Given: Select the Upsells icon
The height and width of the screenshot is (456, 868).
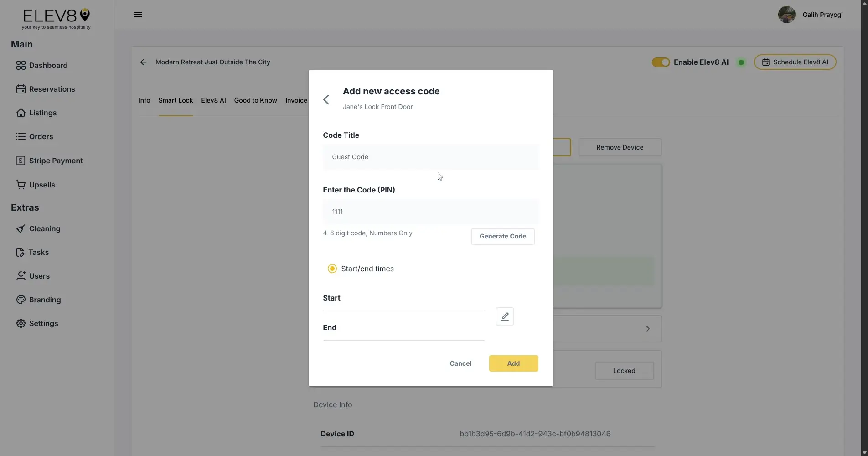Looking at the screenshot, I should point(21,185).
